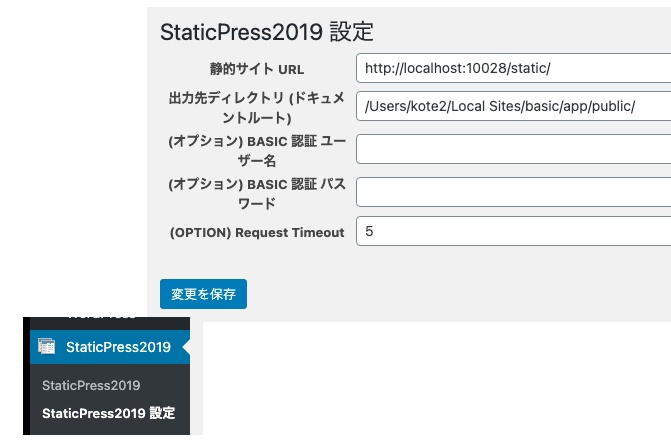Click the timeout value 5 in field
This screenshot has height=441, width=671.
(369, 231)
